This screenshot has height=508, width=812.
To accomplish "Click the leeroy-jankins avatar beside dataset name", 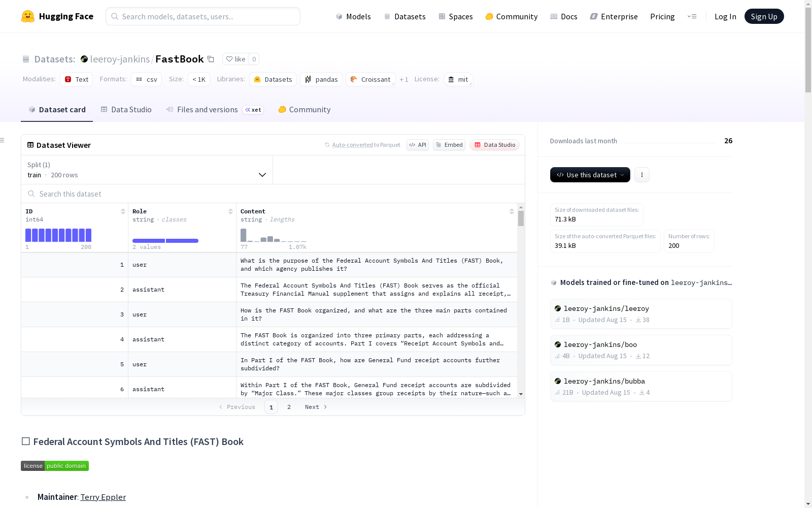I will coord(84,59).
